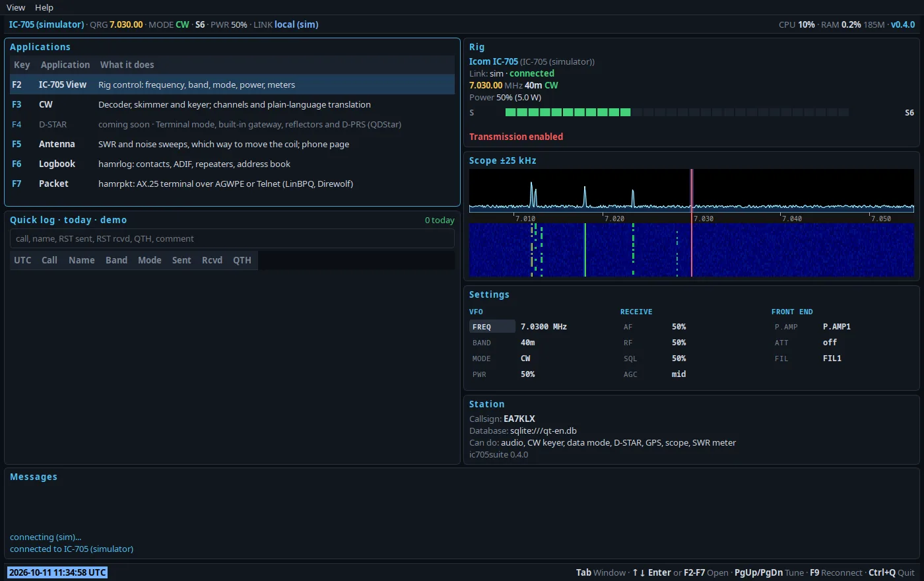Select the F4 D-STAR application row
The image size is (924, 581).
(232, 124)
